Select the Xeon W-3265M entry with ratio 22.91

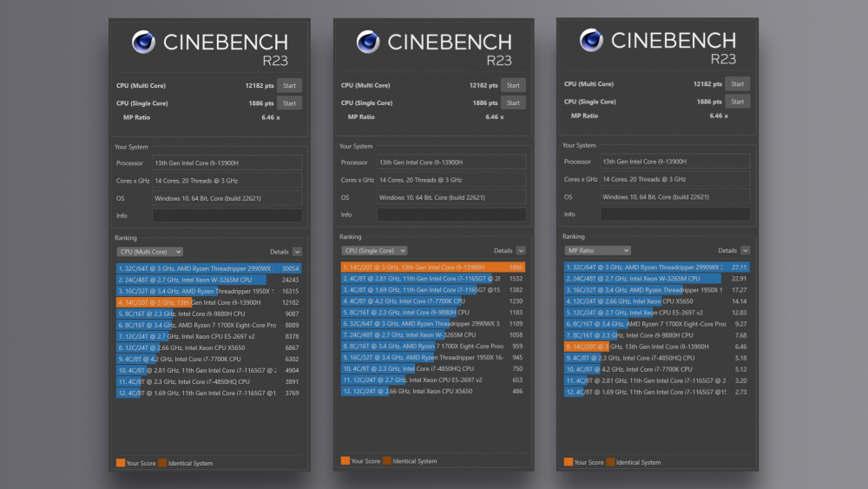pos(656,279)
